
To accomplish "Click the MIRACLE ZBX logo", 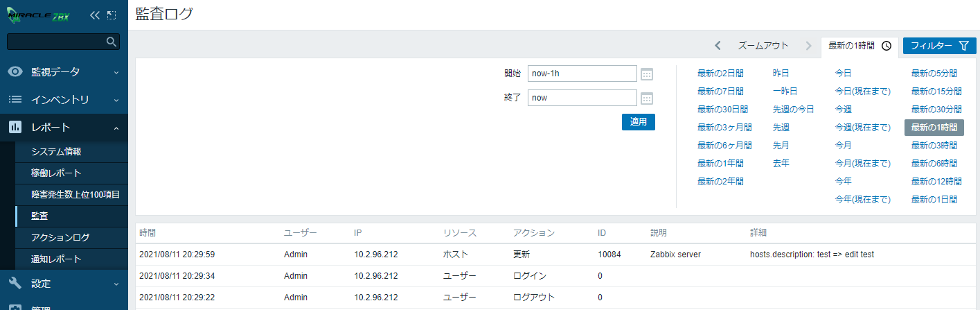I will click(x=40, y=15).
